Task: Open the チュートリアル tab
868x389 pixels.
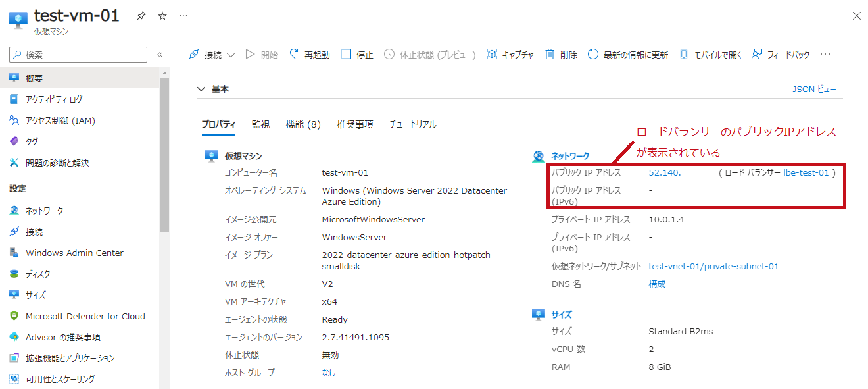Action: [x=412, y=124]
